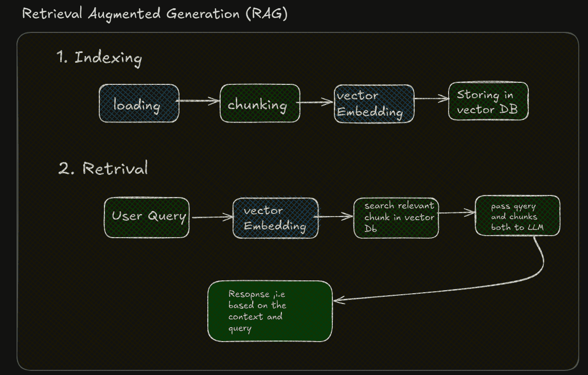Select the green 'Resopnse' box
Viewport: 588px width, 375px height.
[270, 311]
